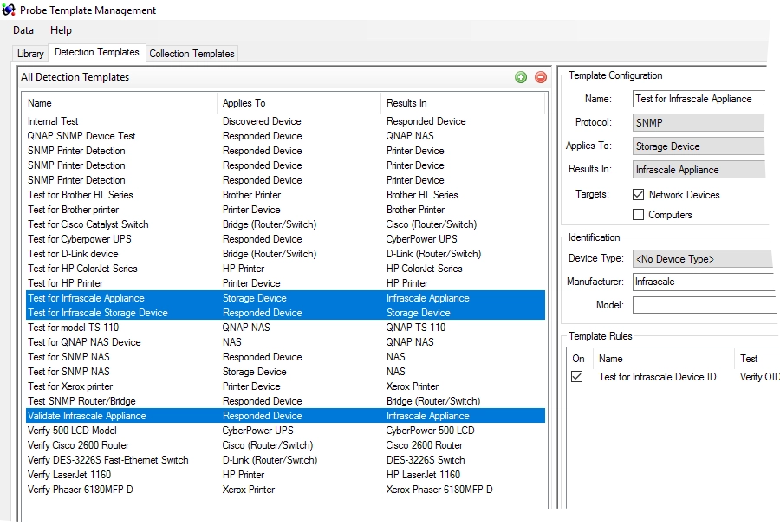Click the Test column header in Template Rules
This screenshot has width=780, height=532.
pyautogui.click(x=757, y=359)
